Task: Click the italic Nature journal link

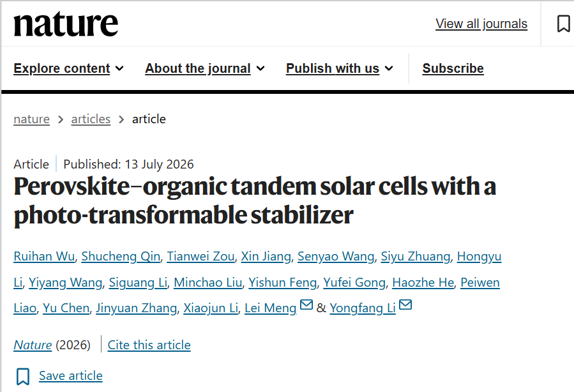Action: 33,345
